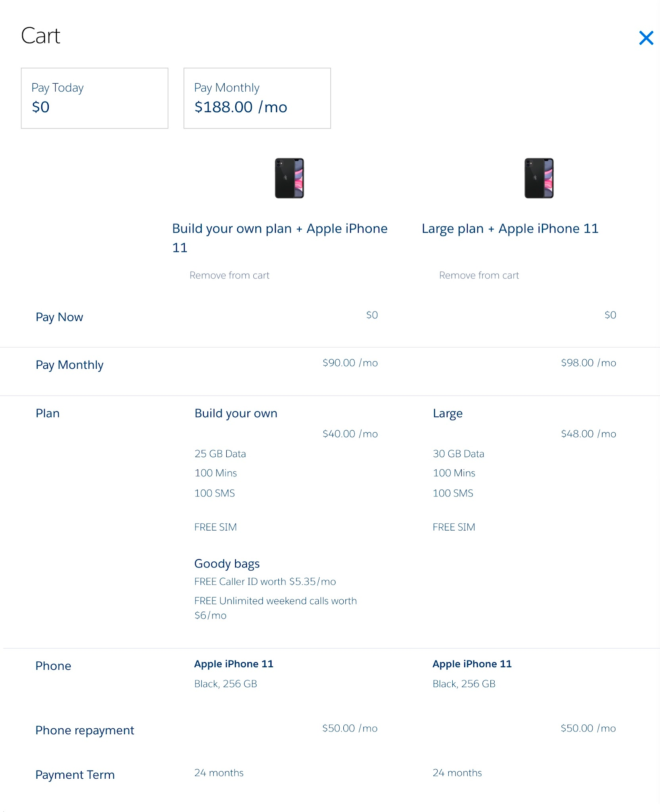Screen dimensions: 660x812
Task: Click the iPhone image above Large plan
Action: point(539,178)
